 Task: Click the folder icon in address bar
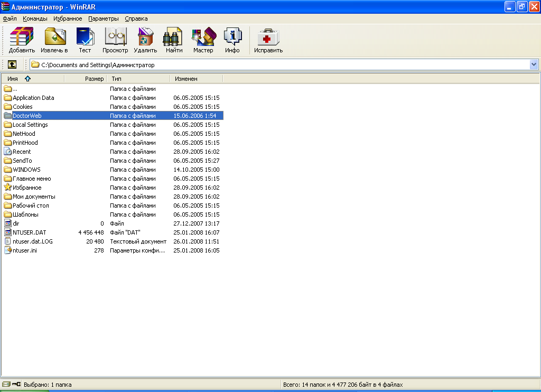[35, 64]
